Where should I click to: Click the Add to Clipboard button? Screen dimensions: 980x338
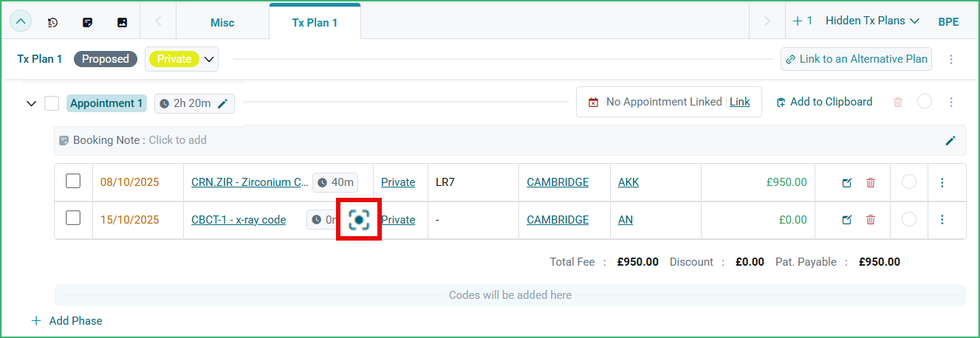coord(824,102)
